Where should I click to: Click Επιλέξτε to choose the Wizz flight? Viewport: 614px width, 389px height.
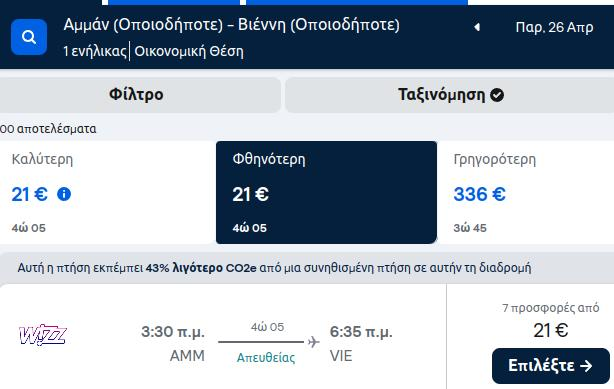pyautogui.click(x=551, y=366)
